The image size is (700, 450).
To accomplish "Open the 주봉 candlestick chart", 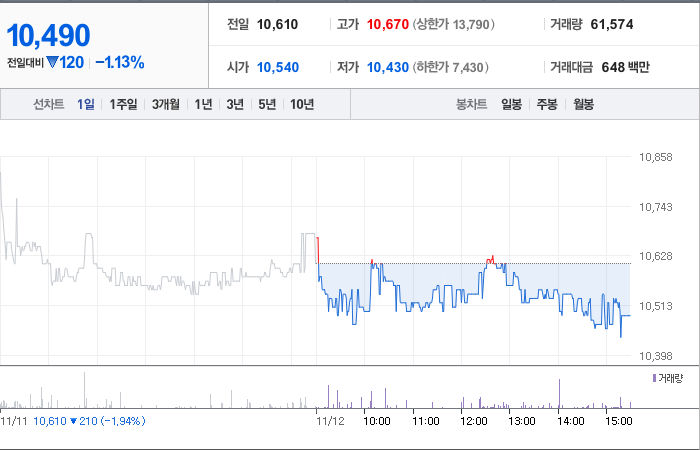I will point(547,104).
